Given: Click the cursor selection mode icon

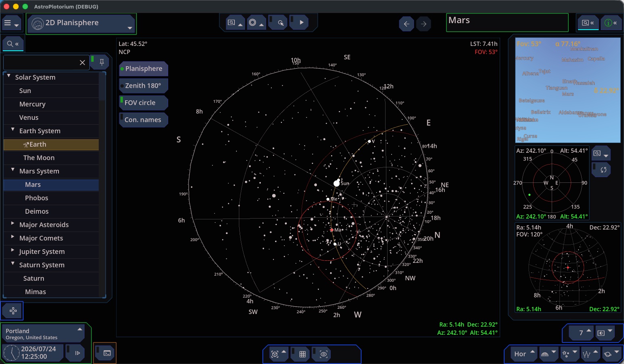Looking at the screenshot, I should coord(280,23).
